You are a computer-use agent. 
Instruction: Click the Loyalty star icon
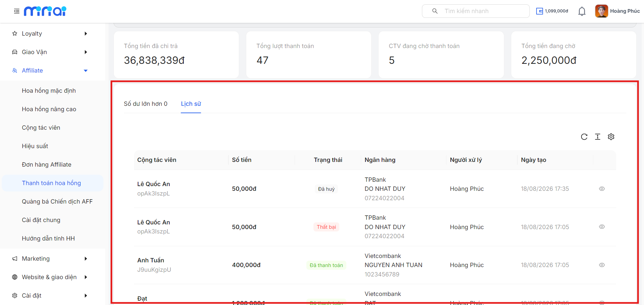tap(14, 34)
